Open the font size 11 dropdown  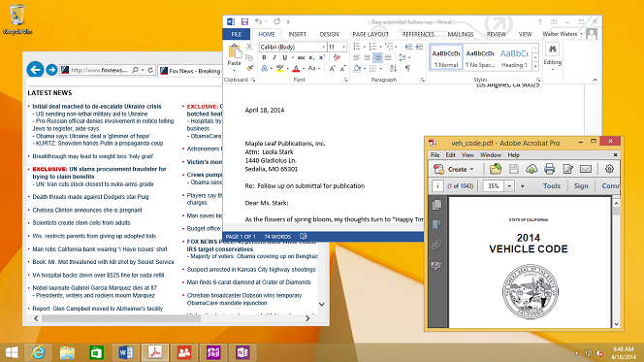click(x=343, y=47)
